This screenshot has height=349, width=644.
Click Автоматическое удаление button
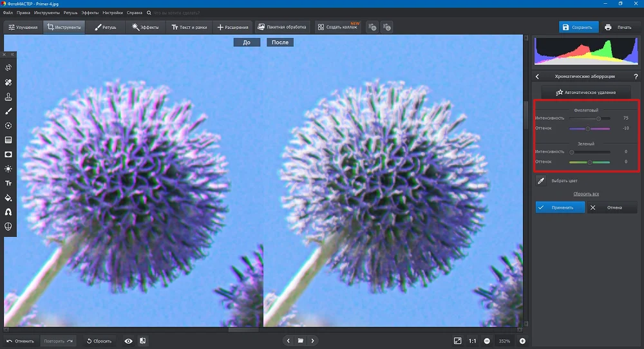pyautogui.click(x=585, y=92)
